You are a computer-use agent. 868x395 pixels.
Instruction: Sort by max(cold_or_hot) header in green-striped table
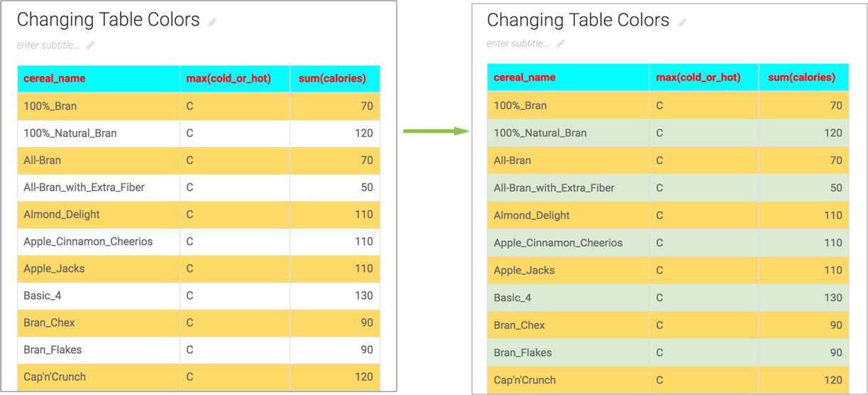point(698,77)
